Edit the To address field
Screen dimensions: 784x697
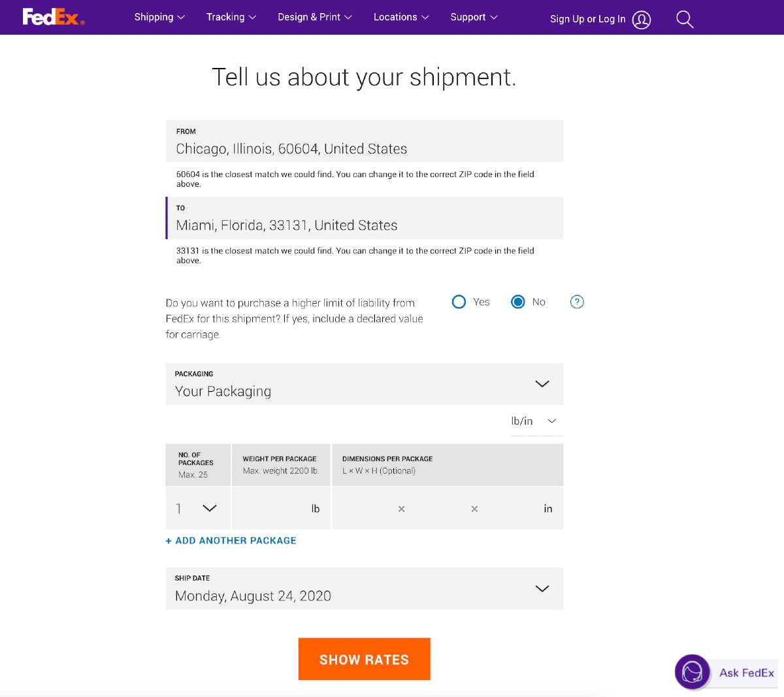pyautogui.click(x=364, y=218)
